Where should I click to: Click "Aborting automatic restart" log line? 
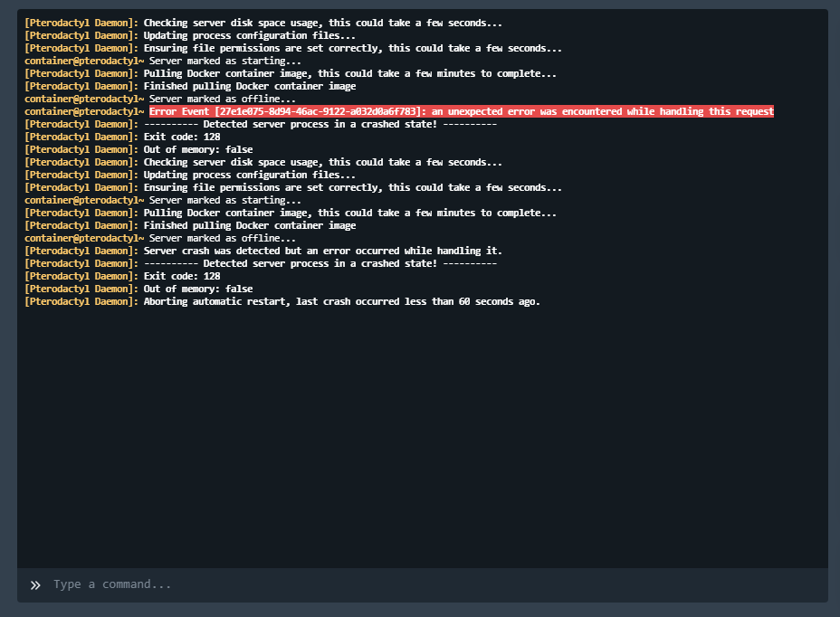282,301
